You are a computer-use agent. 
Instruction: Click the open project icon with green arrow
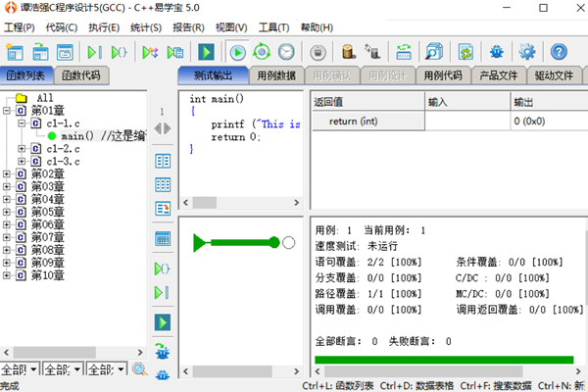coord(40,52)
